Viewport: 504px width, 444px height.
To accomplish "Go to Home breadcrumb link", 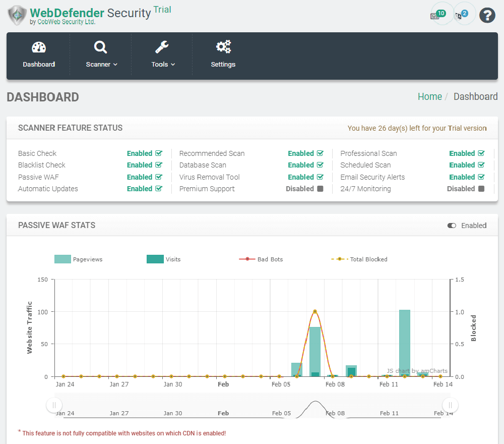I will (430, 96).
